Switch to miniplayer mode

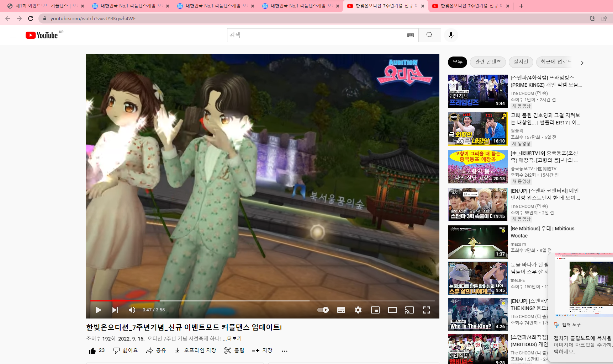[375, 310]
